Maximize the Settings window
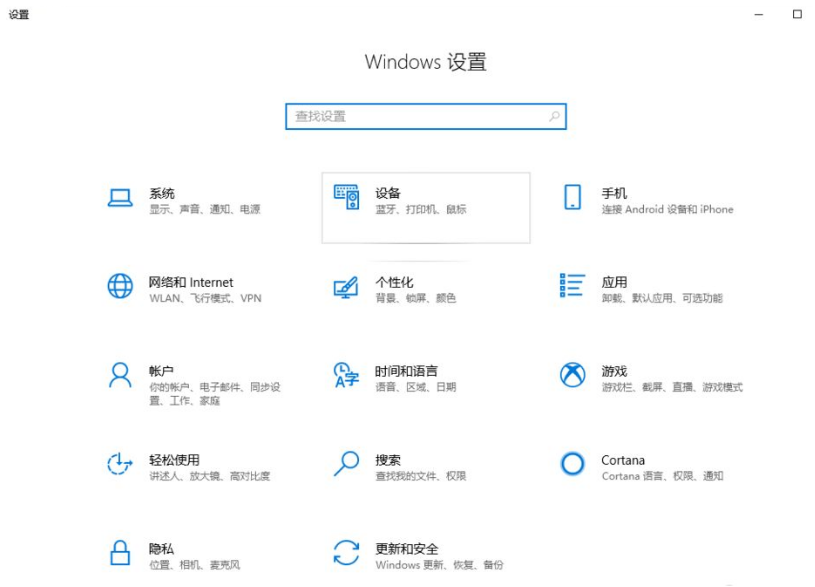Screen dimensions: 815x587 (797, 14)
